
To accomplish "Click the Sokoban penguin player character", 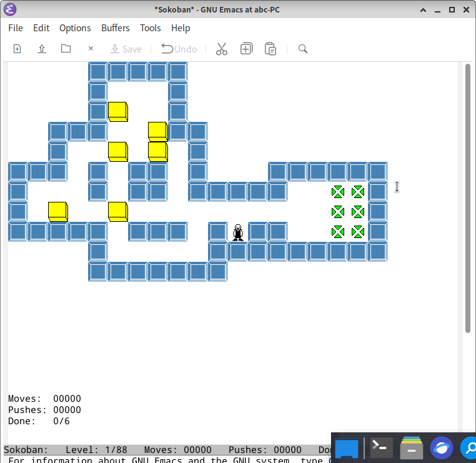I will (238, 232).
